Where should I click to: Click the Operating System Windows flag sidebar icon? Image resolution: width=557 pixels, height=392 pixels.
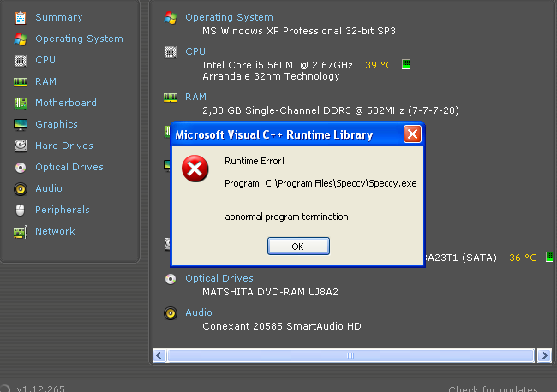pos(21,39)
